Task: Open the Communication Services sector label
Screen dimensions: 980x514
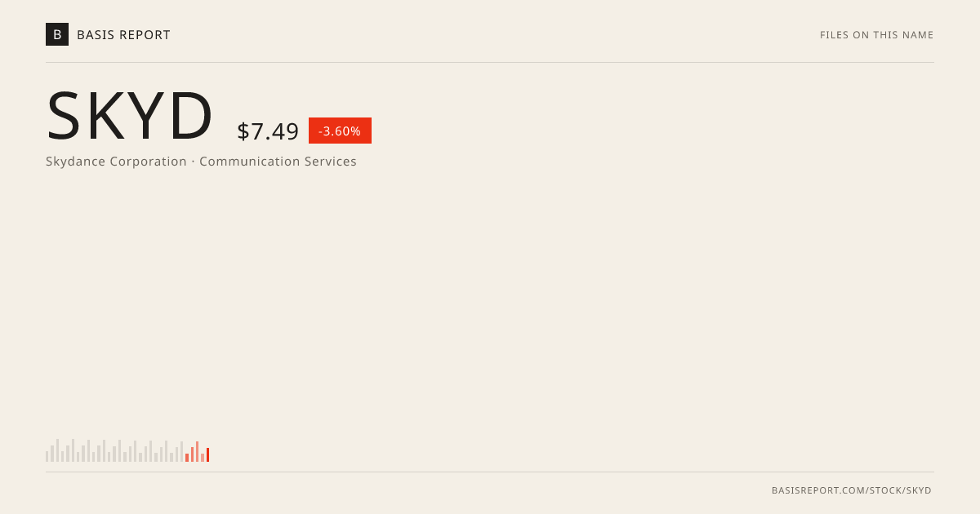Action: tap(278, 162)
